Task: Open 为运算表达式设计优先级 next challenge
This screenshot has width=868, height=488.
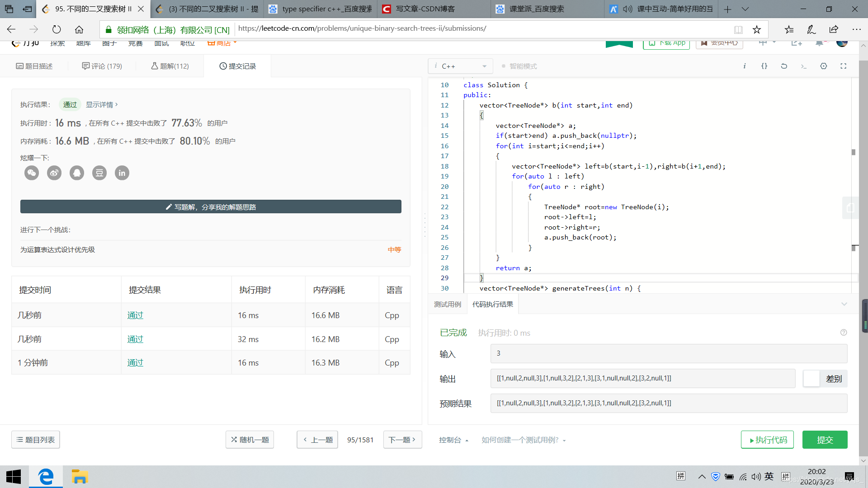Action: click(x=57, y=249)
